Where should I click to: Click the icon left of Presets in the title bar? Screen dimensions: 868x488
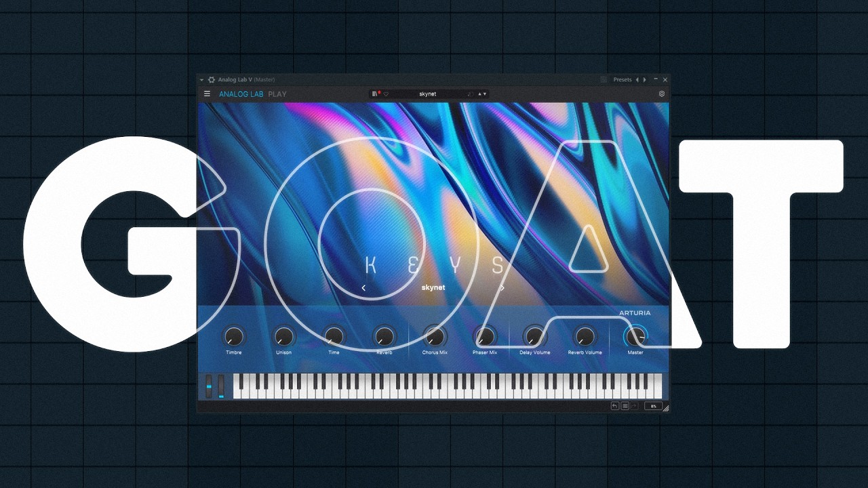pos(604,80)
